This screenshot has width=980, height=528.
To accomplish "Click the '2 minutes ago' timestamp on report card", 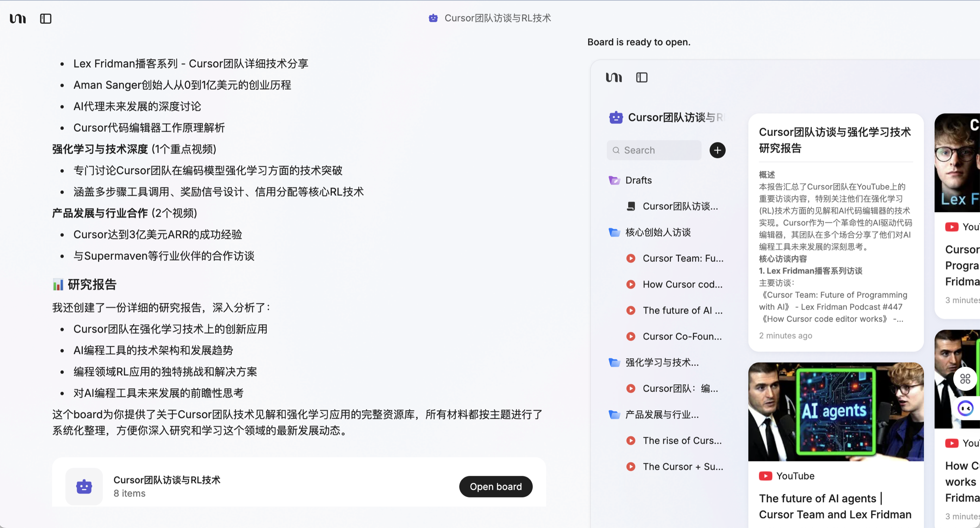I will [785, 336].
